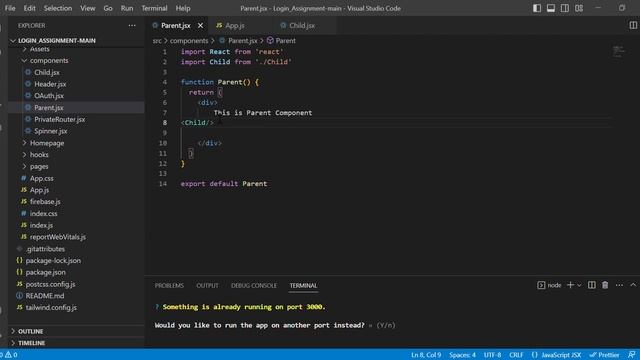This screenshot has width=640, height=360.
Task: Change the UTF-8 file encoding
Action: [492, 355]
